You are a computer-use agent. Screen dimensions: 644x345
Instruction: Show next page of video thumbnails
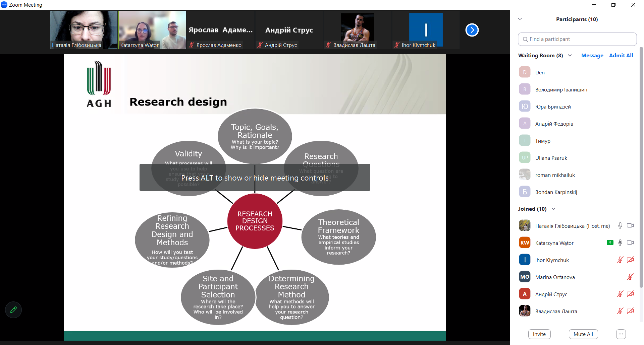point(472,30)
